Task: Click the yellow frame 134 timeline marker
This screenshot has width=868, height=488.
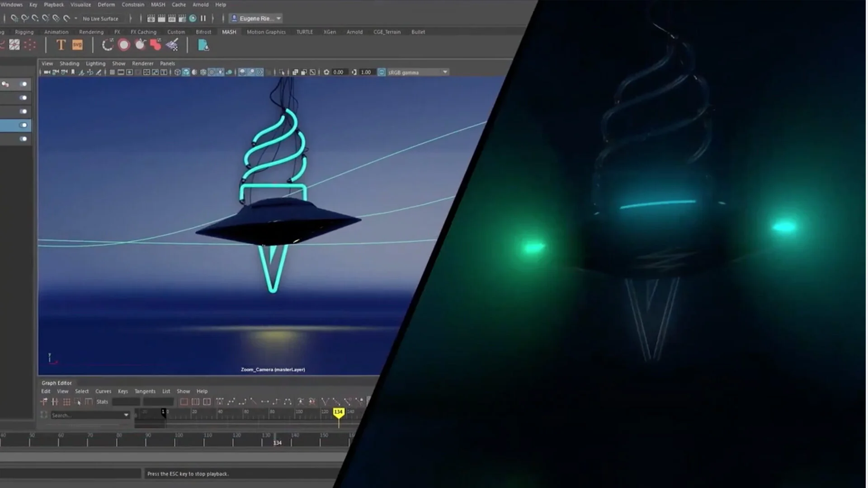Action: pos(338,412)
